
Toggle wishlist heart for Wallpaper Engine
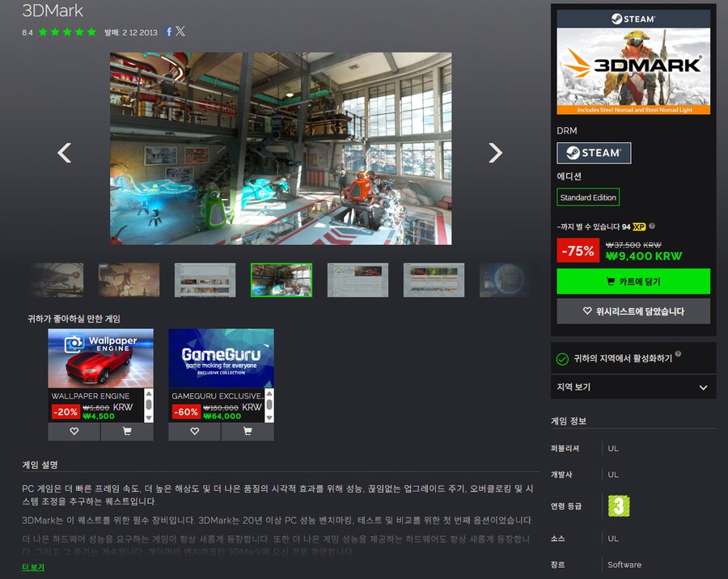click(x=74, y=432)
